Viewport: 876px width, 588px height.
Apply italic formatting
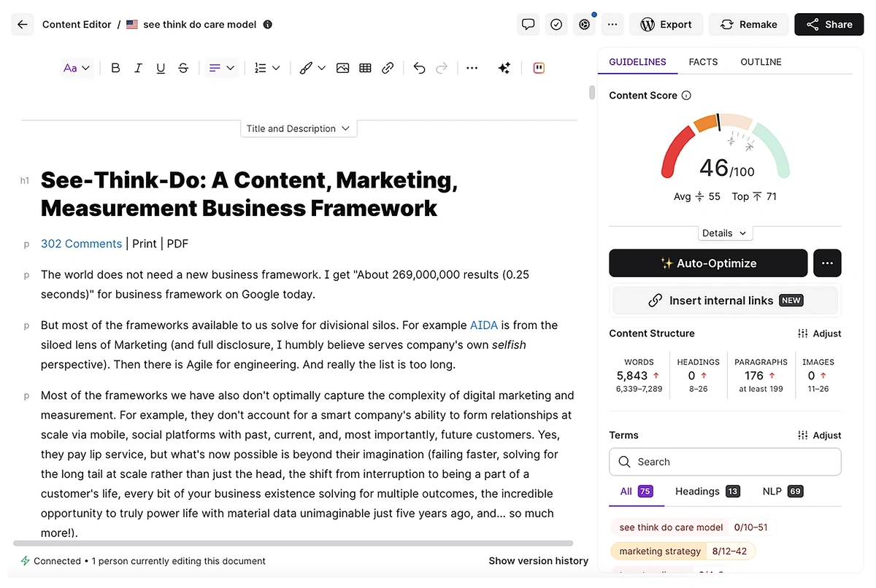tap(138, 68)
